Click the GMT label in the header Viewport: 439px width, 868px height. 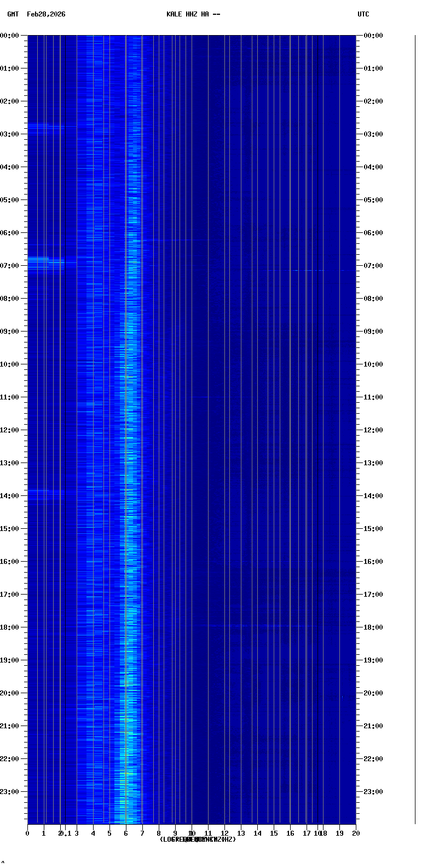pyautogui.click(x=13, y=14)
